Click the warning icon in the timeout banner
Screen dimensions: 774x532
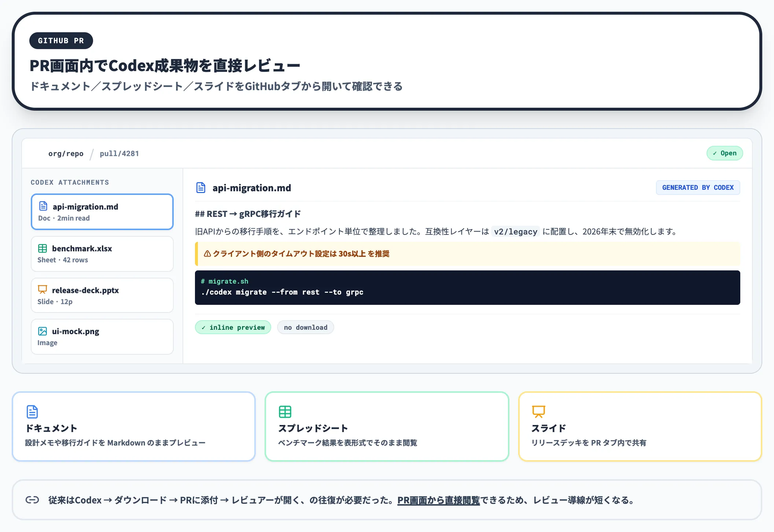coord(207,254)
